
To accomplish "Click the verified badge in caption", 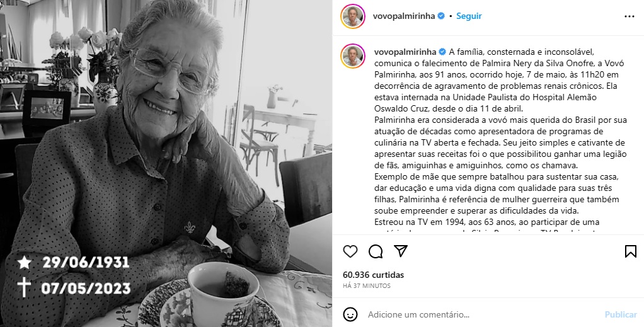I will click(x=442, y=52).
